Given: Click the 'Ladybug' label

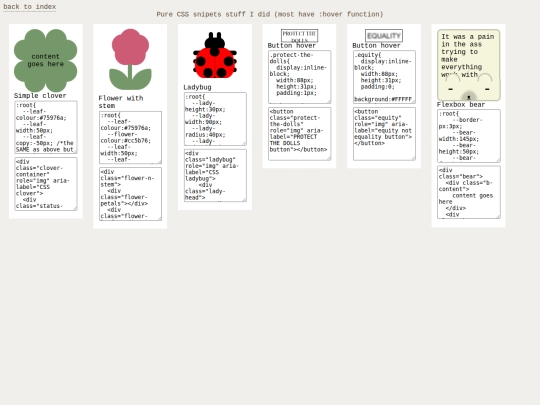Looking at the screenshot, I should tap(197, 87).
